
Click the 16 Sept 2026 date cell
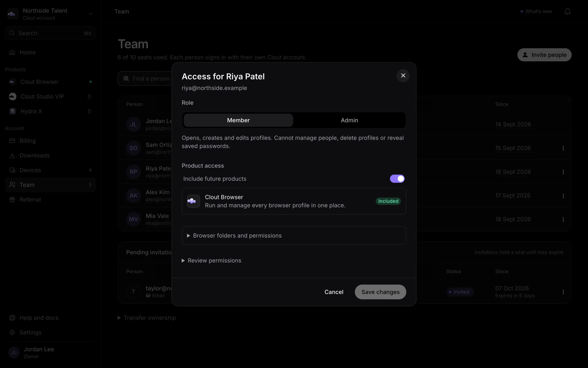513,172
